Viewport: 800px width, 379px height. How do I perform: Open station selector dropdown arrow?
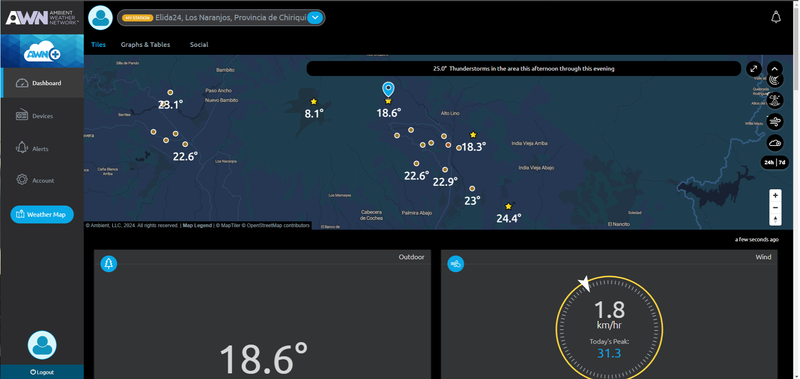pyautogui.click(x=315, y=18)
